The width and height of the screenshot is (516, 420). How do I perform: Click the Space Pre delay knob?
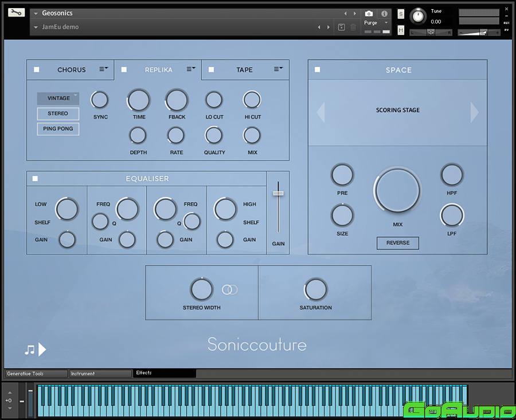click(342, 175)
